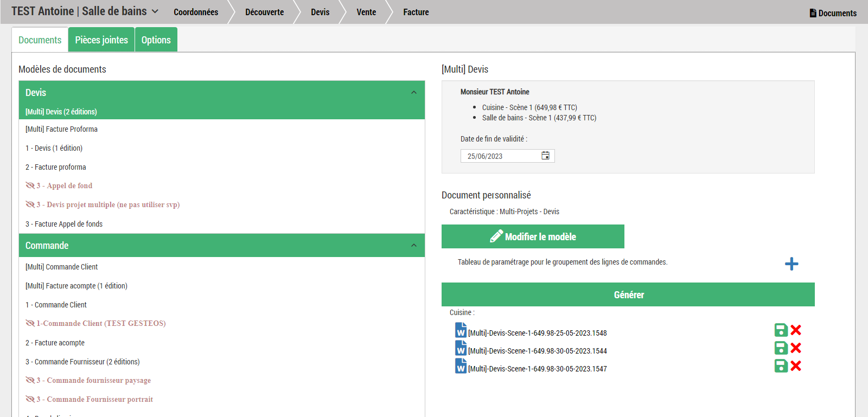Delete the document ending in 2023.1547
The image size is (868, 417).
click(796, 366)
